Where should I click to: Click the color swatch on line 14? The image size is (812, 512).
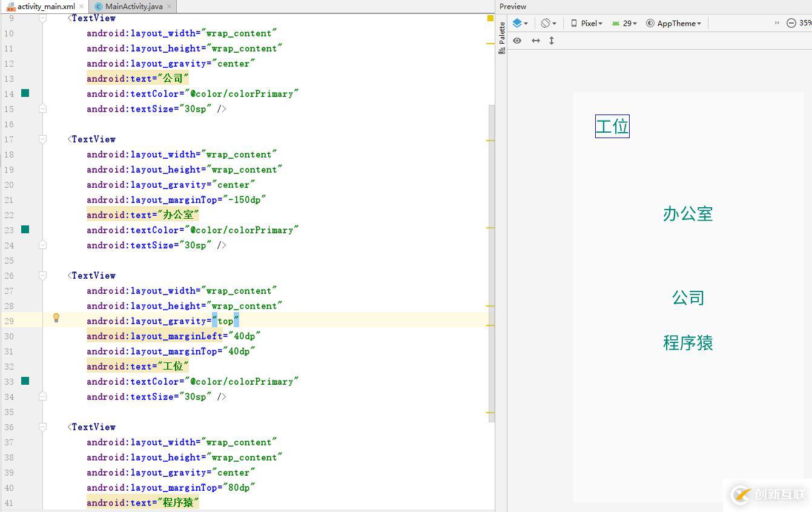point(25,93)
